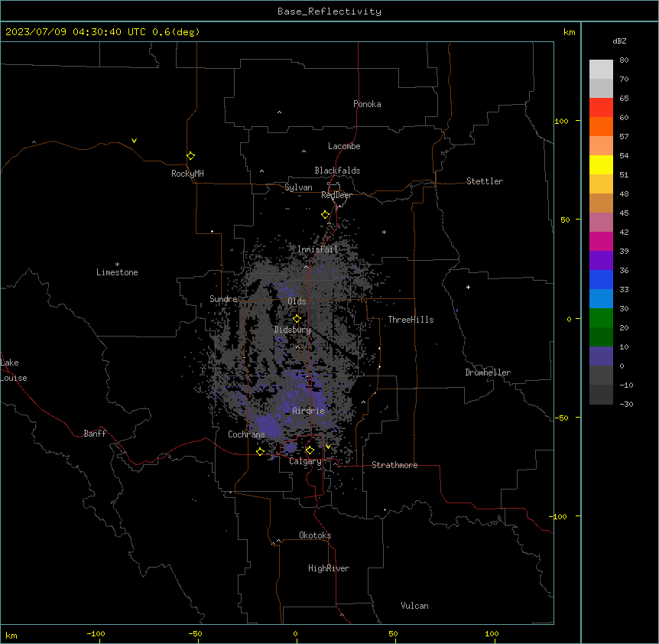Pick the orange 57–60 dBZ legend swatch
The width and height of the screenshot is (659, 644).
[x=601, y=126]
